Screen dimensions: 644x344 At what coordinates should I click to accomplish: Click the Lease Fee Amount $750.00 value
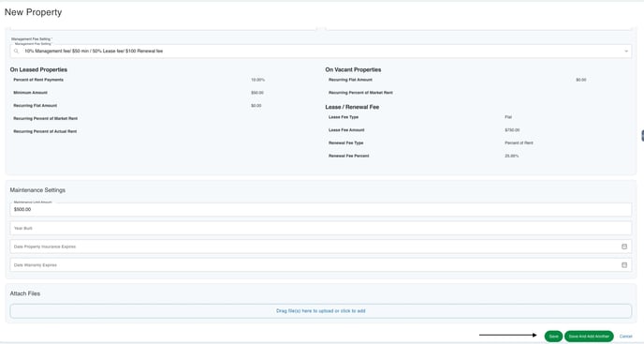[x=512, y=130]
